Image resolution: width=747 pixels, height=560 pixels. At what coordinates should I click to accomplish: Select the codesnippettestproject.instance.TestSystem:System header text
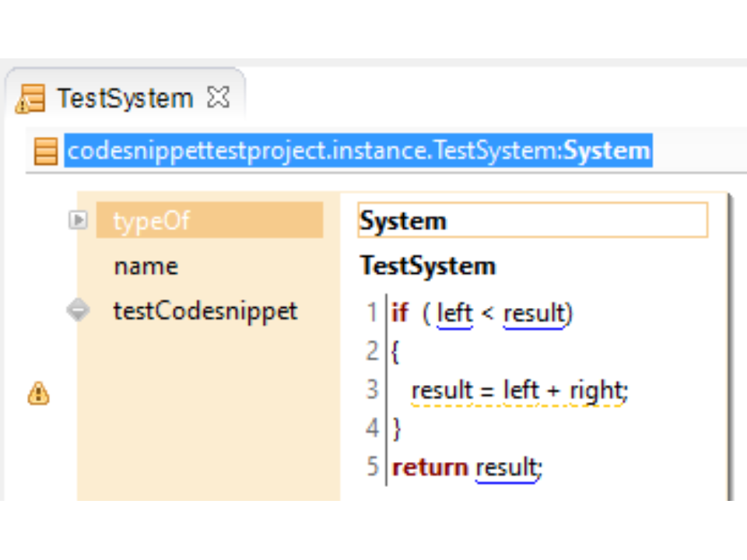(358, 151)
